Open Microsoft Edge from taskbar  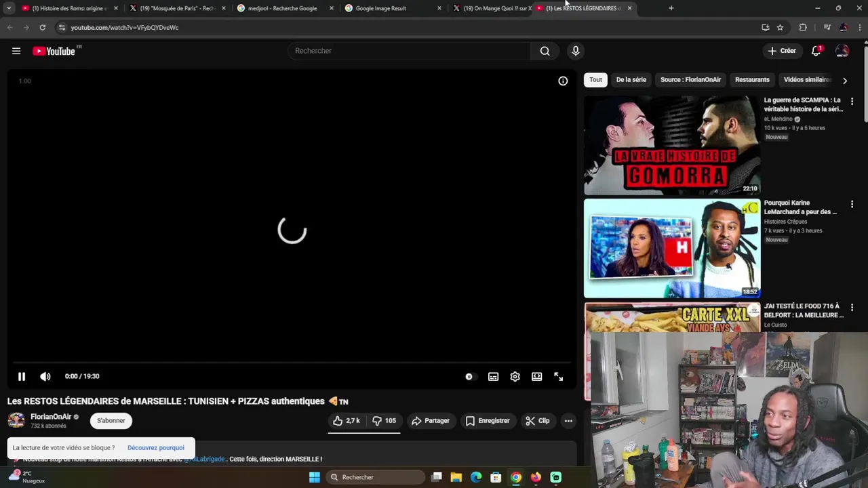(x=476, y=477)
